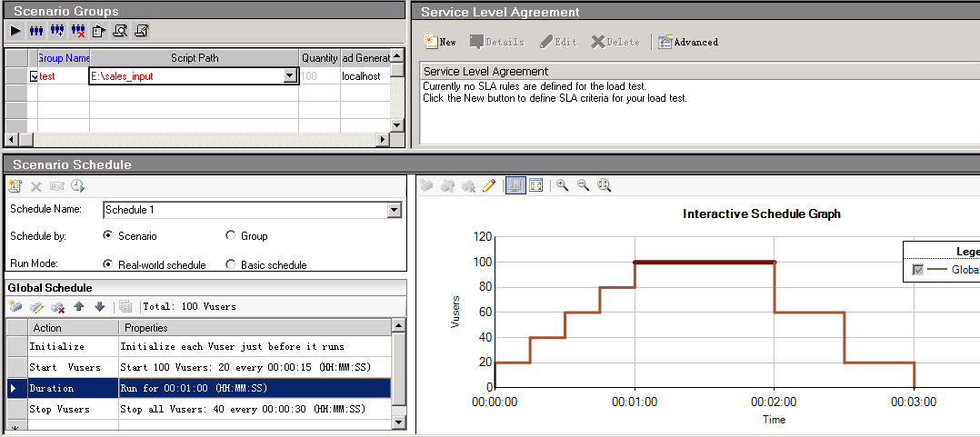This screenshot has height=437, width=980.
Task: Edit action icon in Global Schedule toolbar
Action: tap(37, 306)
